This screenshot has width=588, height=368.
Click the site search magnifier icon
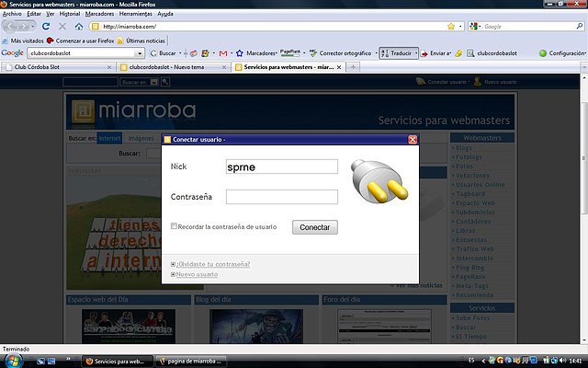pyautogui.click(x=165, y=82)
